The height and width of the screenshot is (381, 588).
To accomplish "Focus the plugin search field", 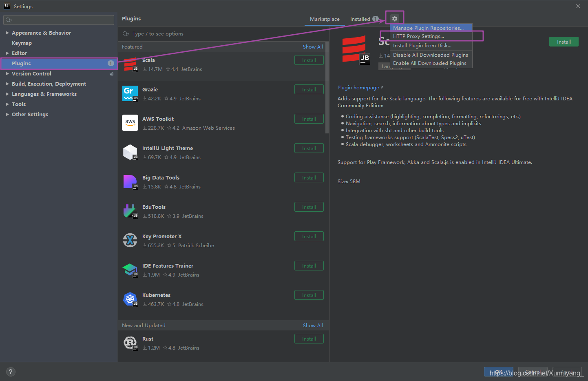I will click(223, 34).
